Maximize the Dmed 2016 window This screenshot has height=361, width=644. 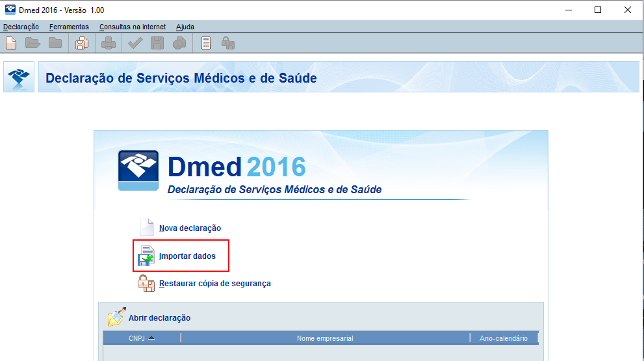(598, 10)
